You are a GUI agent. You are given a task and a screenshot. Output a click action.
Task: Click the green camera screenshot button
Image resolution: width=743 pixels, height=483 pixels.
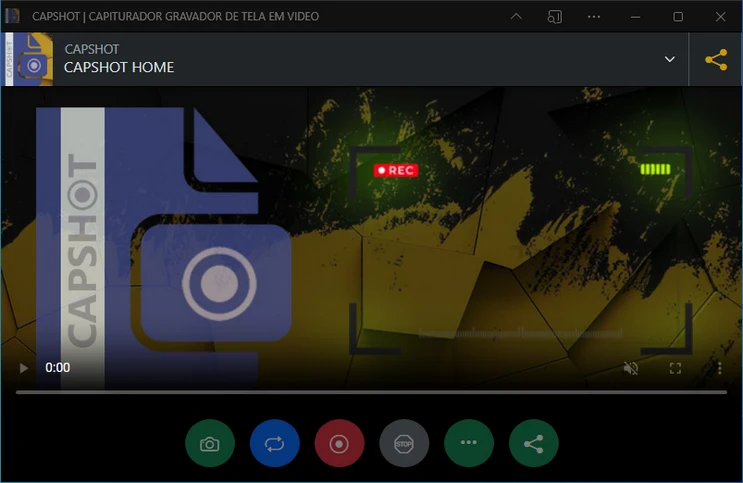click(x=210, y=444)
